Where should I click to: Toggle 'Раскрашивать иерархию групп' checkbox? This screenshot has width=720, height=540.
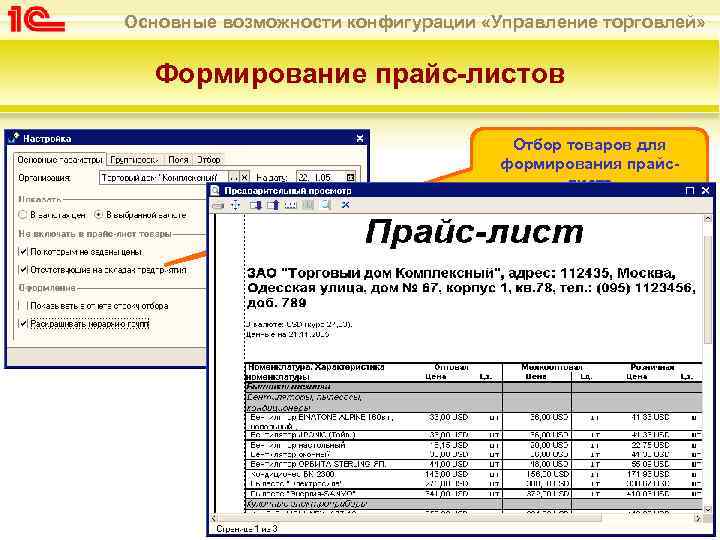pos(22,324)
